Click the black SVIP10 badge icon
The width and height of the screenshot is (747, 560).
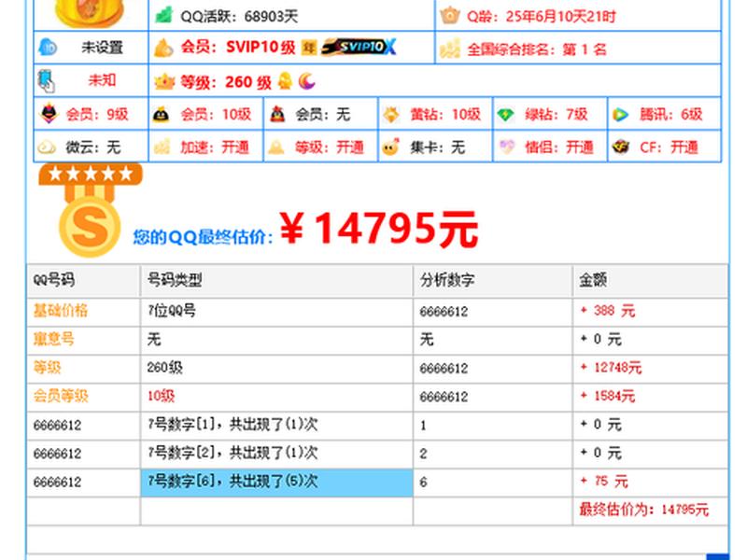tap(359, 47)
